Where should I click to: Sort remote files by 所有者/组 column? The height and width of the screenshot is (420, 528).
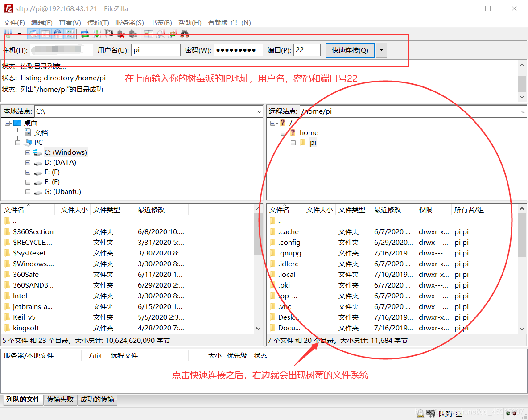pos(469,210)
